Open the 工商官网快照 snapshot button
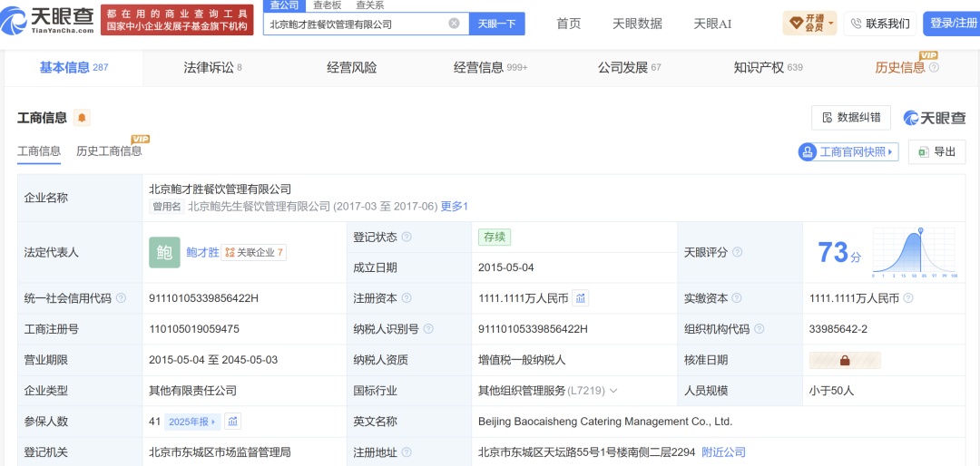This screenshot has width=980, height=466. (848, 151)
